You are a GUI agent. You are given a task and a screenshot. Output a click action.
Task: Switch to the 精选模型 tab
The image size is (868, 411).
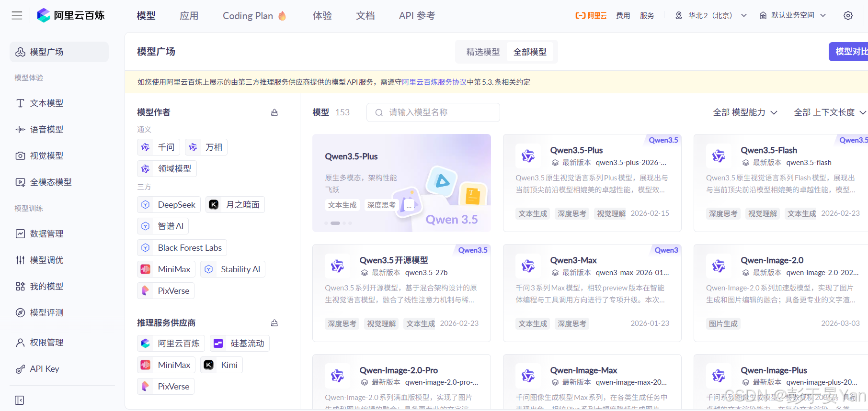coord(483,52)
